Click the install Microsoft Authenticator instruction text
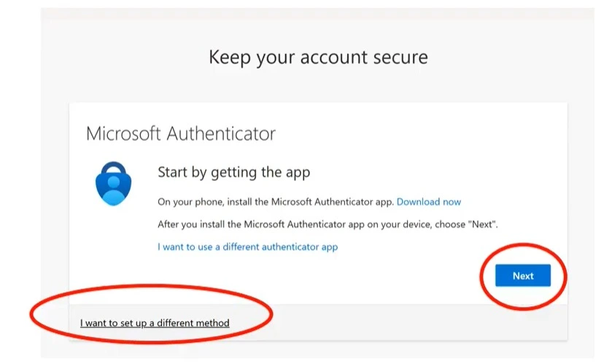This screenshot has height=364, width=604. (276, 202)
